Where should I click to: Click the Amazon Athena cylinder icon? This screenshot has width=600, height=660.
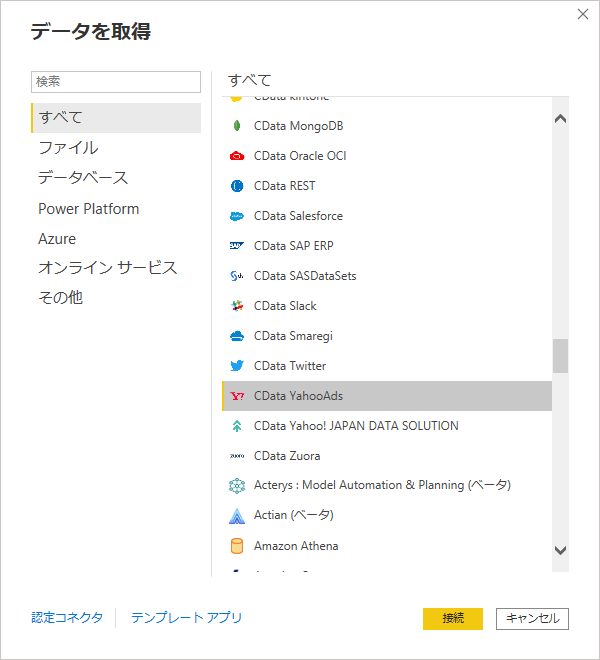click(237, 546)
